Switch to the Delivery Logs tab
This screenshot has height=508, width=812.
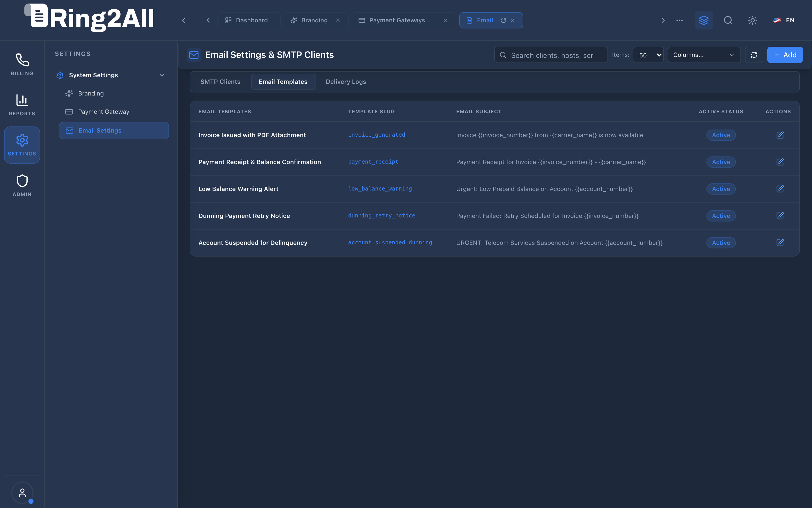346,82
